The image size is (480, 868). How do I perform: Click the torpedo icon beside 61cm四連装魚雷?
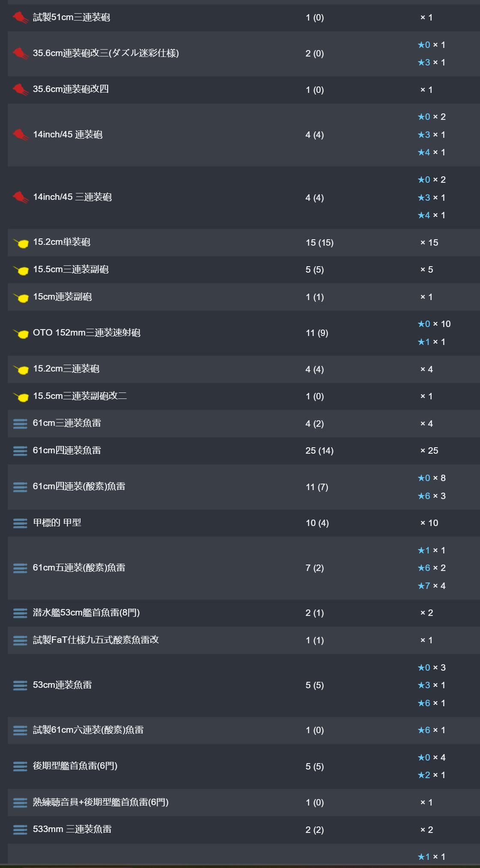20,451
